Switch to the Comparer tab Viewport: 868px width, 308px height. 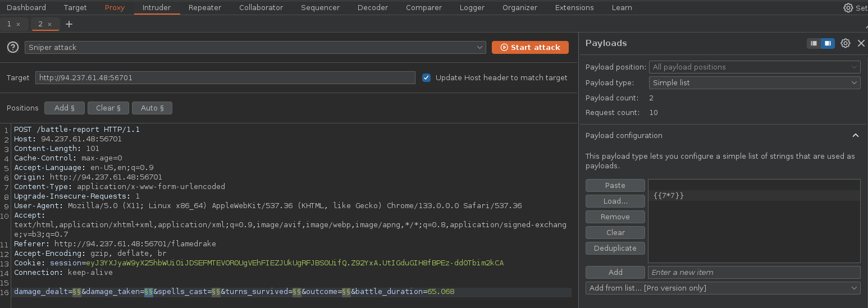pos(423,8)
